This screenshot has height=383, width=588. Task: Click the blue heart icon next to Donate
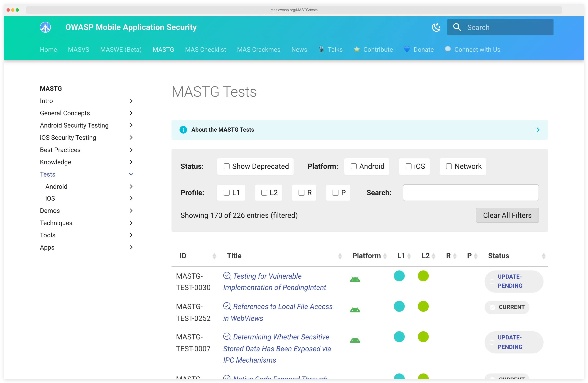407,49
